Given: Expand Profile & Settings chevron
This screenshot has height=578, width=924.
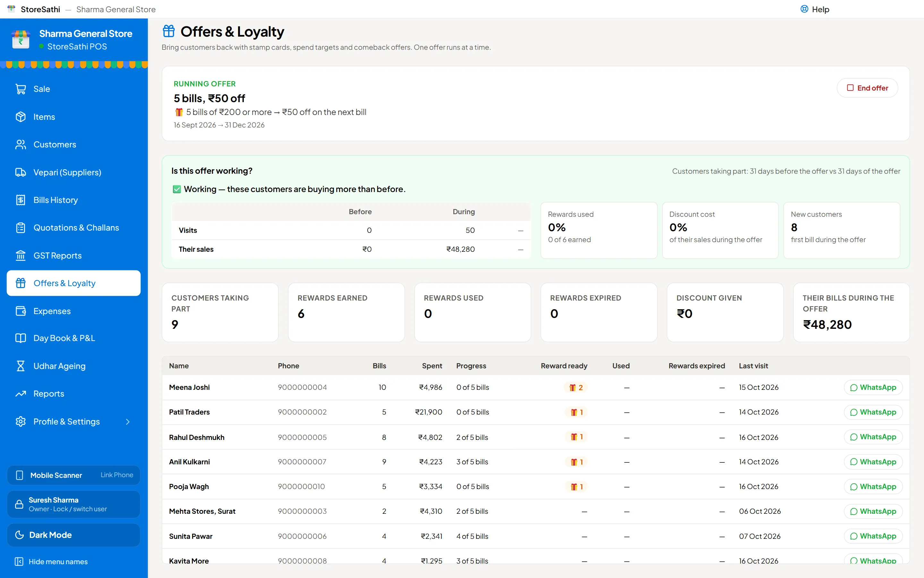Looking at the screenshot, I should point(128,422).
